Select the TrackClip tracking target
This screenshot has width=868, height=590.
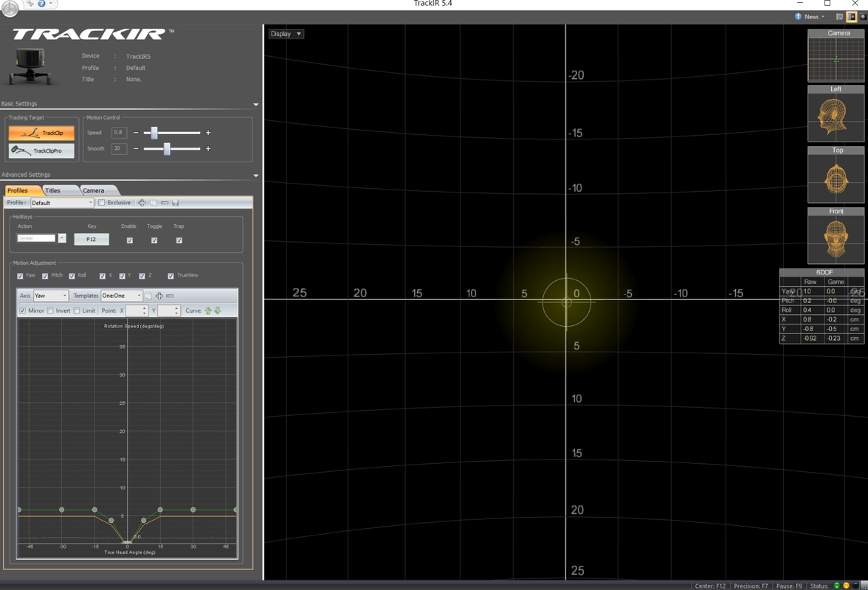(41, 133)
